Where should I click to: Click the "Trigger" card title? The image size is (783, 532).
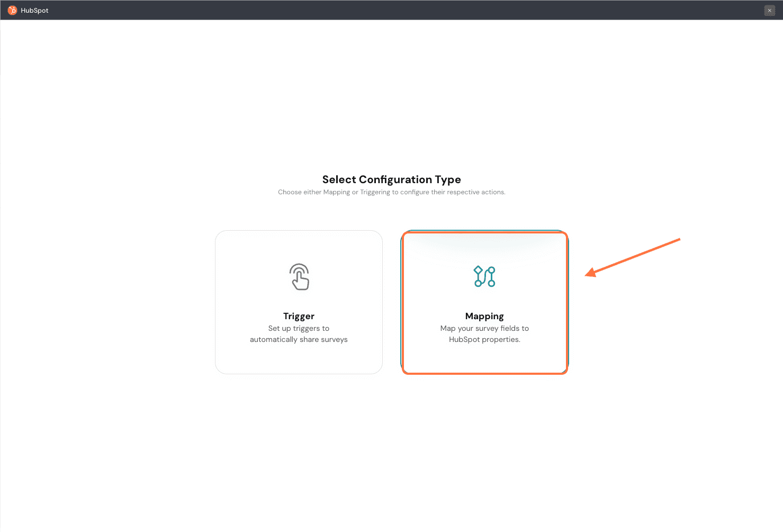(299, 316)
